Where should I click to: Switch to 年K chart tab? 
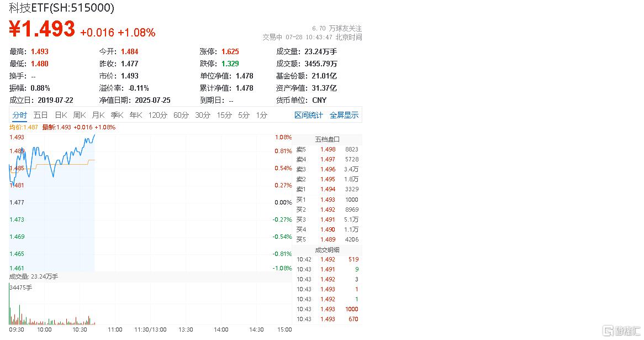pyautogui.click(x=136, y=115)
